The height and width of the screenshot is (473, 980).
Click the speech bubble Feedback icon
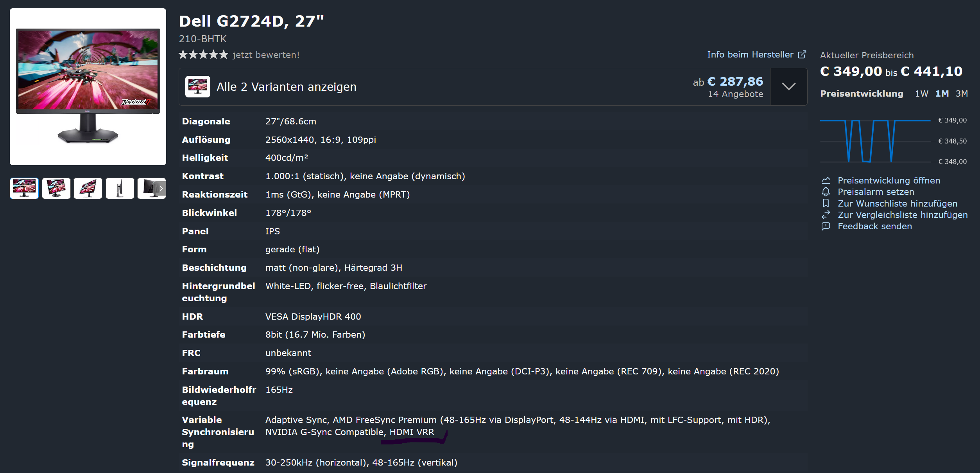tap(826, 226)
